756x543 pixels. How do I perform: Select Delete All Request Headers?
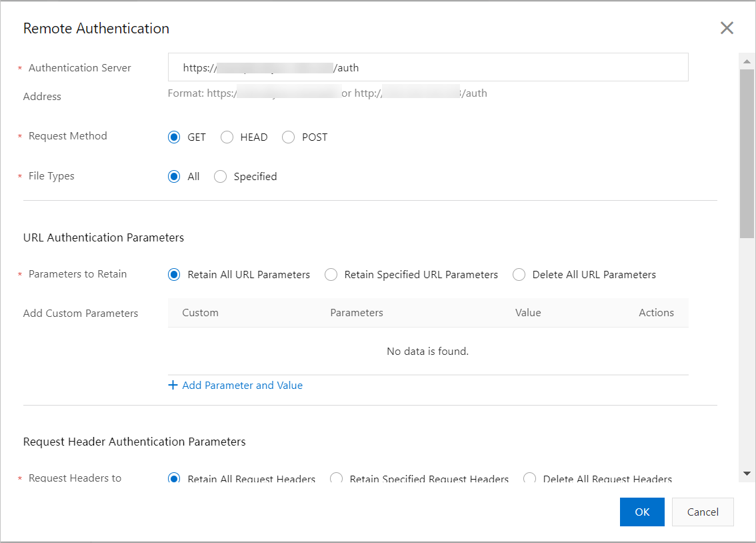point(530,478)
